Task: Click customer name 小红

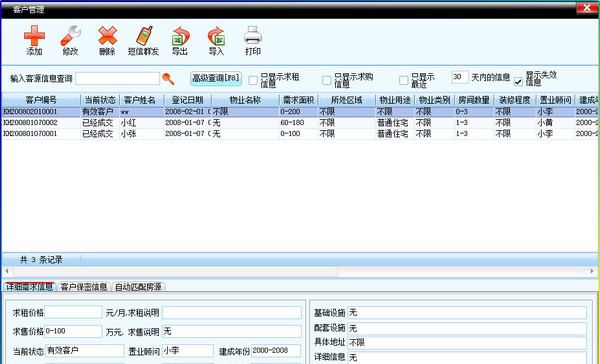Action: click(128, 123)
